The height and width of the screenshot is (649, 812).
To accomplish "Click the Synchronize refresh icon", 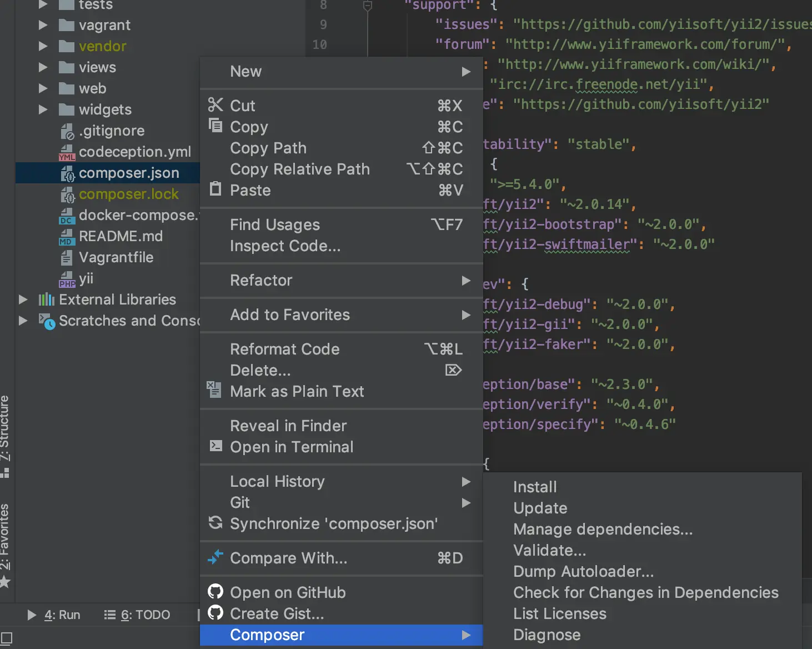I will click(x=215, y=523).
